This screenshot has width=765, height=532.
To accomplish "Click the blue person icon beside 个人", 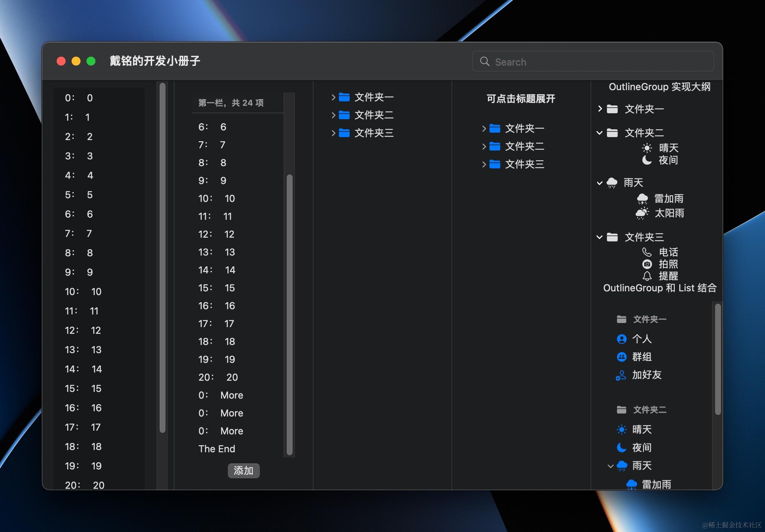I will coord(621,339).
